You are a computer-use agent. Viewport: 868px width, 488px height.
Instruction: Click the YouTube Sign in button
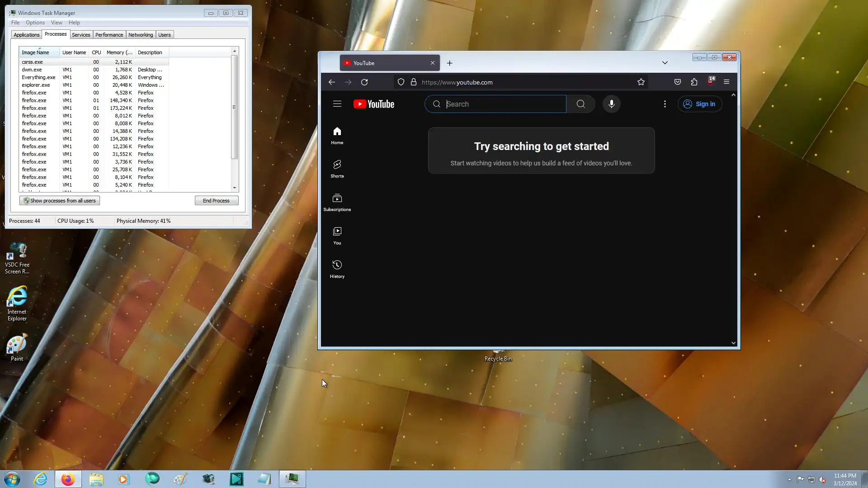pos(699,104)
